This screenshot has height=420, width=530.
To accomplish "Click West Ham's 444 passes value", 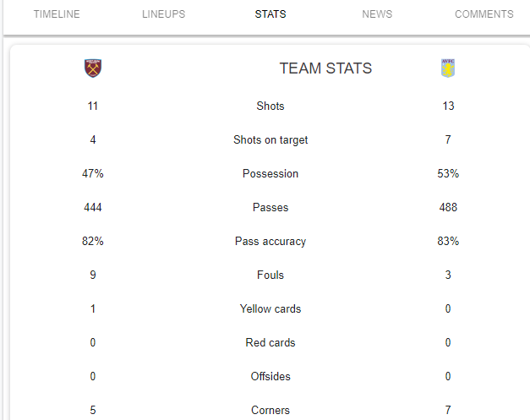I will [93, 208].
